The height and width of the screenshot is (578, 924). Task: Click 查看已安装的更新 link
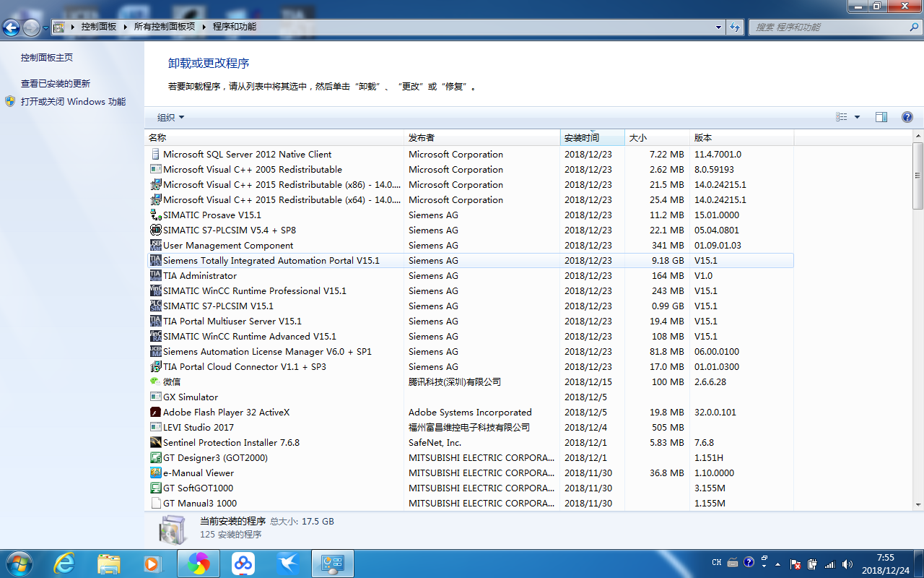(x=56, y=84)
